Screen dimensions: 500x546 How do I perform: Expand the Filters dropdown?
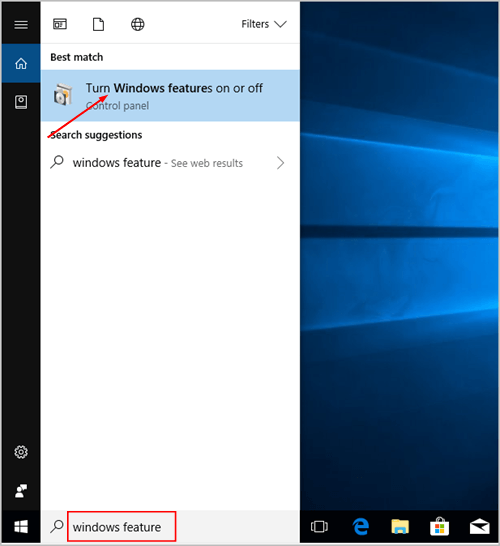(x=264, y=24)
